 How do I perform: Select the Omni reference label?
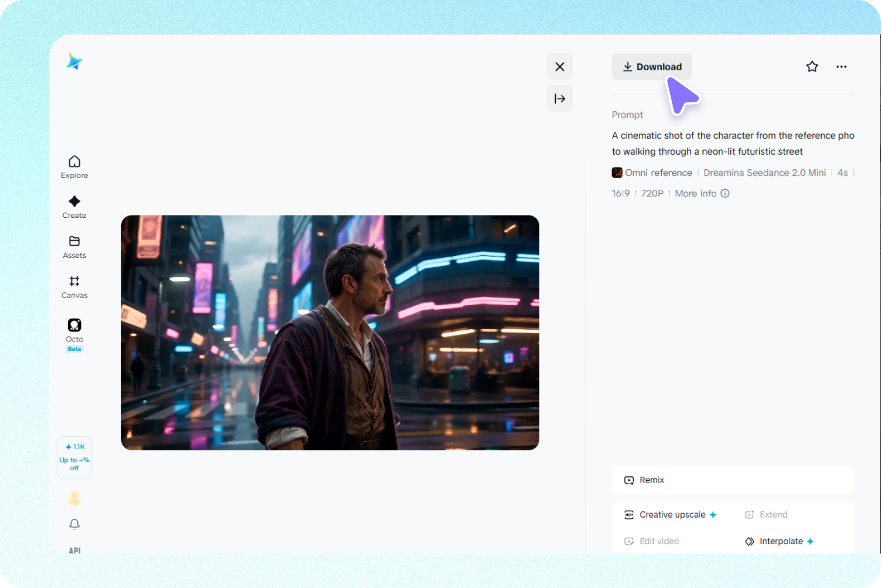pyautogui.click(x=658, y=173)
